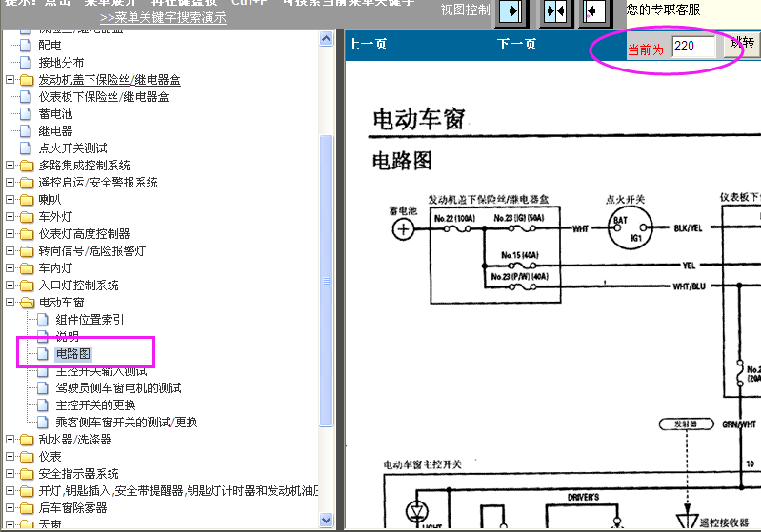Expand the 车外灯 folder
Image resolution: width=761 pixels, height=532 pixels.
10,217
